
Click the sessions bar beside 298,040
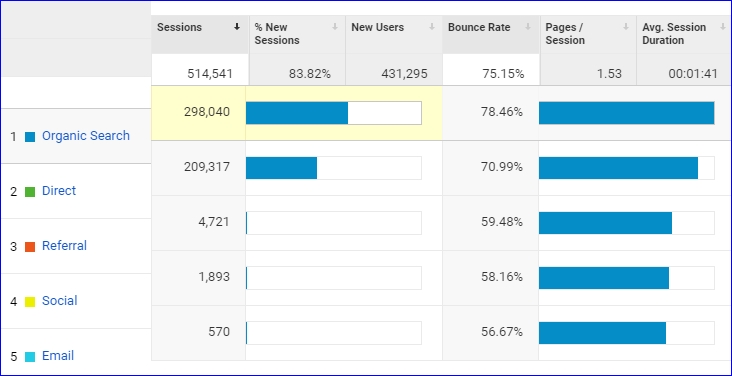tap(334, 113)
